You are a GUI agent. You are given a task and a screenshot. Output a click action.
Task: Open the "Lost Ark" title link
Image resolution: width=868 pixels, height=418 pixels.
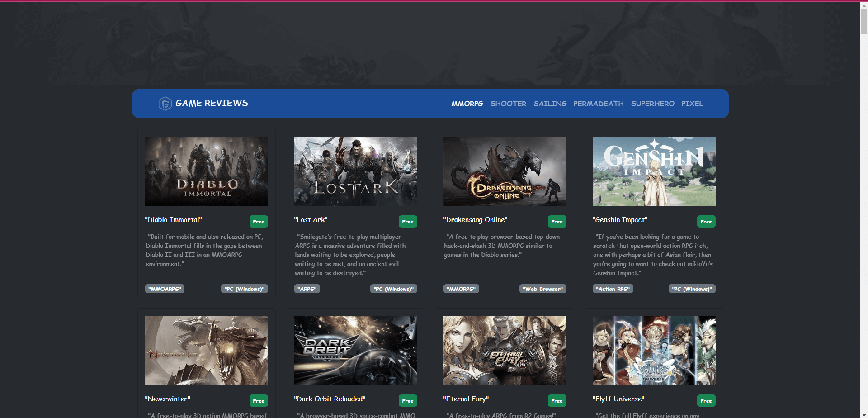[x=311, y=220]
